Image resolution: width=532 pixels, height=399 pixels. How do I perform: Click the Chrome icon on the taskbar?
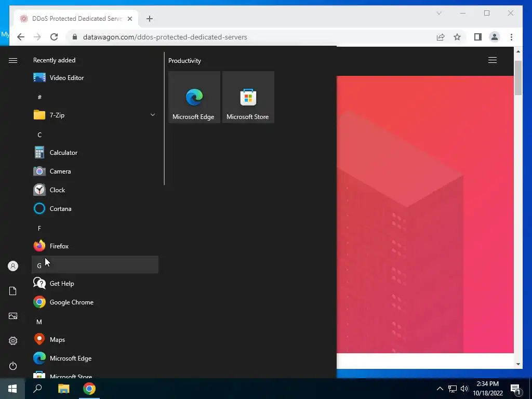tap(89, 389)
